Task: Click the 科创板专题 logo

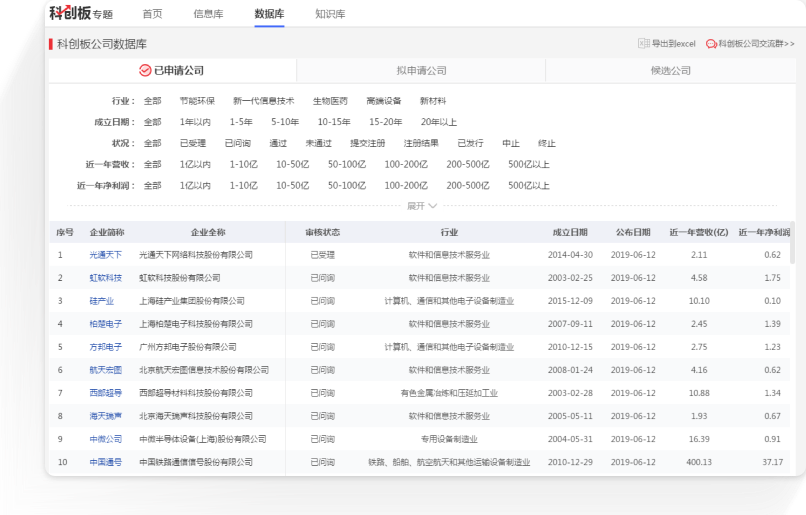Action: [81, 13]
